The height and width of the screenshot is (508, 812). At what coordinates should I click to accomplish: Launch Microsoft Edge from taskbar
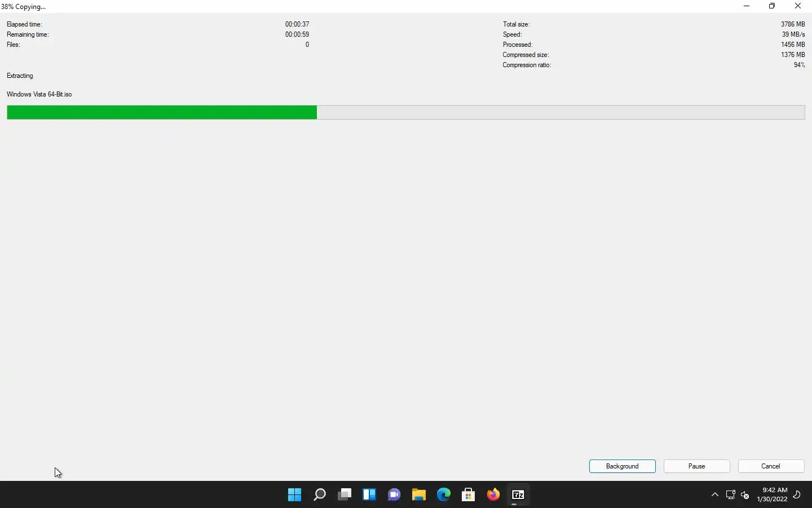444,495
